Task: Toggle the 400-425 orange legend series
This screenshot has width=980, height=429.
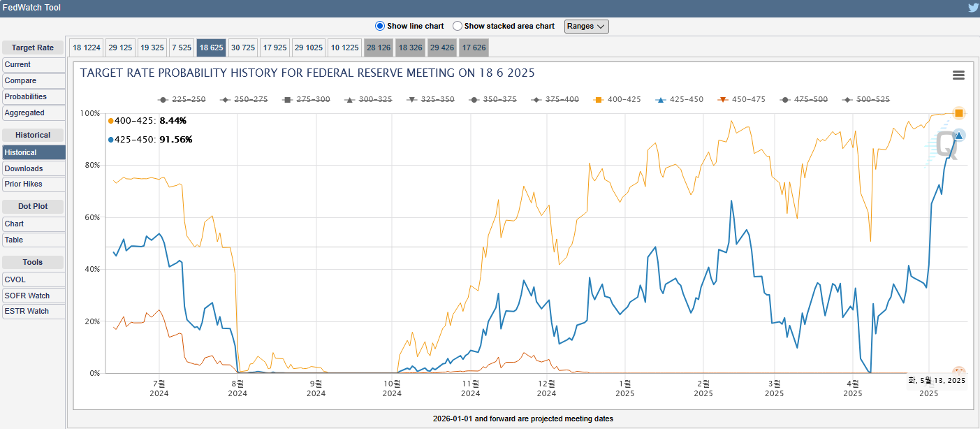Action: (617, 99)
